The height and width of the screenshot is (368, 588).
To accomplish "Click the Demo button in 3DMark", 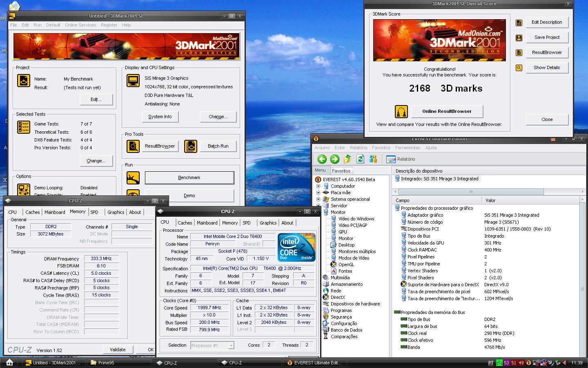I will [189, 195].
